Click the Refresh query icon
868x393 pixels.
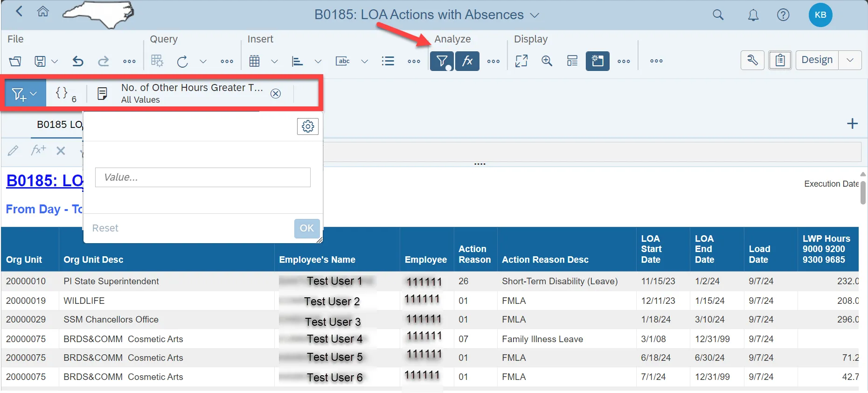pos(182,61)
